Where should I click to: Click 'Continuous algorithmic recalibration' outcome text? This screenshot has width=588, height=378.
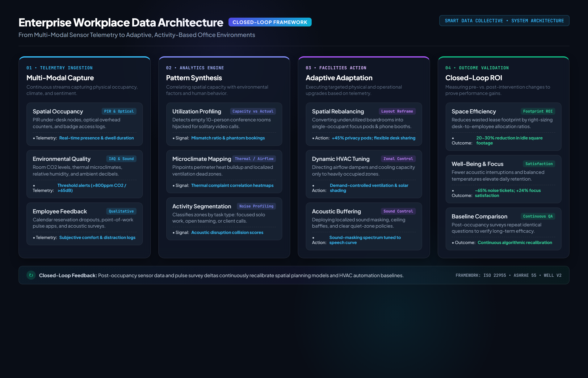515,243
